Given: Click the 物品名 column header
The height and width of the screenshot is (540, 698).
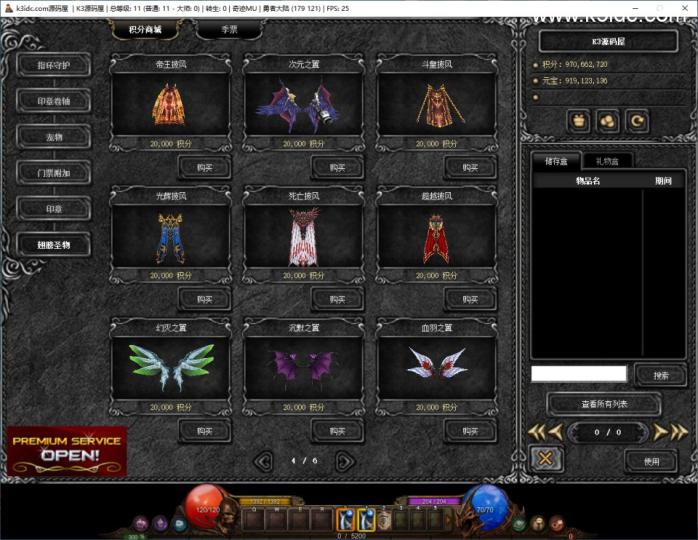Looking at the screenshot, I should [588, 181].
